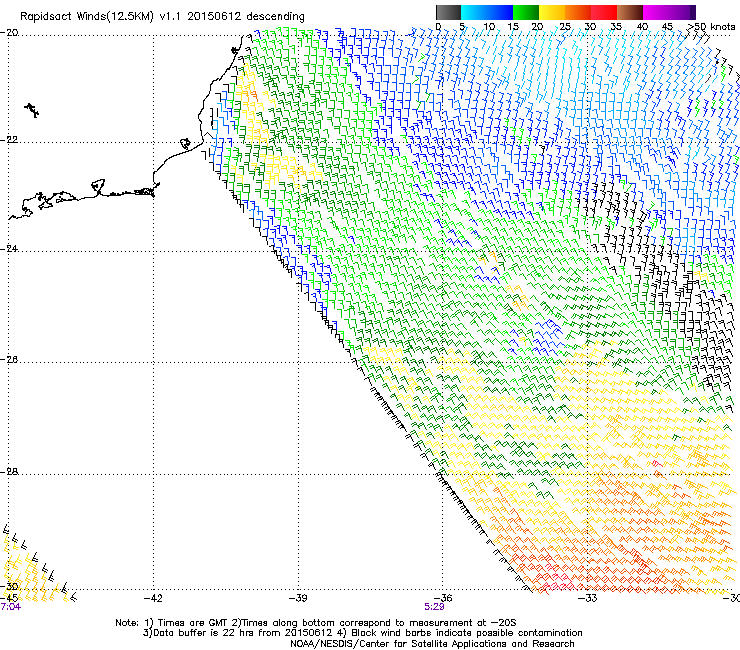Click the brown 35-40 knots legend swatch
The height and width of the screenshot is (650, 740).
pyautogui.click(x=630, y=12)
